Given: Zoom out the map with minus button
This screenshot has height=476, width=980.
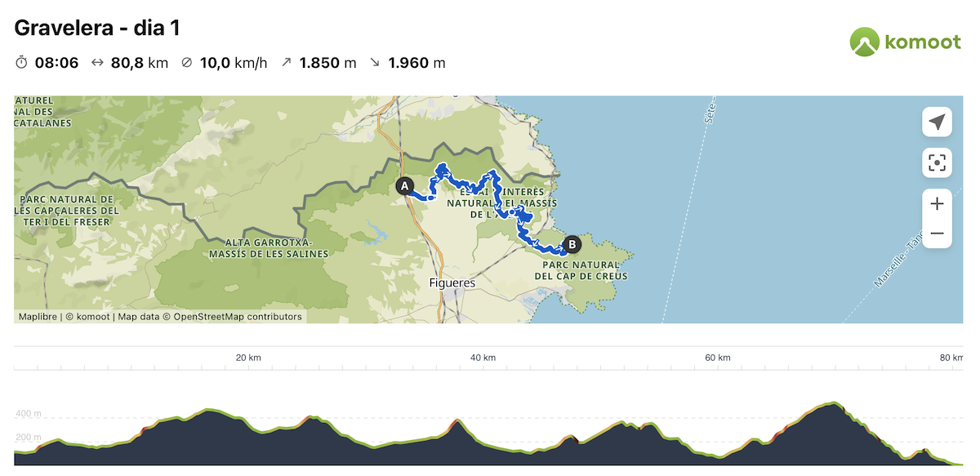Looking at the screenshot, I should (937, 234).
